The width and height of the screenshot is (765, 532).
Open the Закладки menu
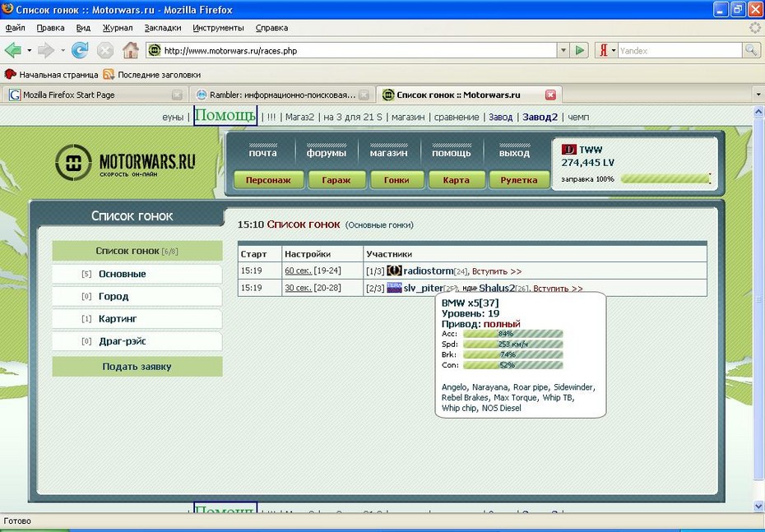[163, 28]
